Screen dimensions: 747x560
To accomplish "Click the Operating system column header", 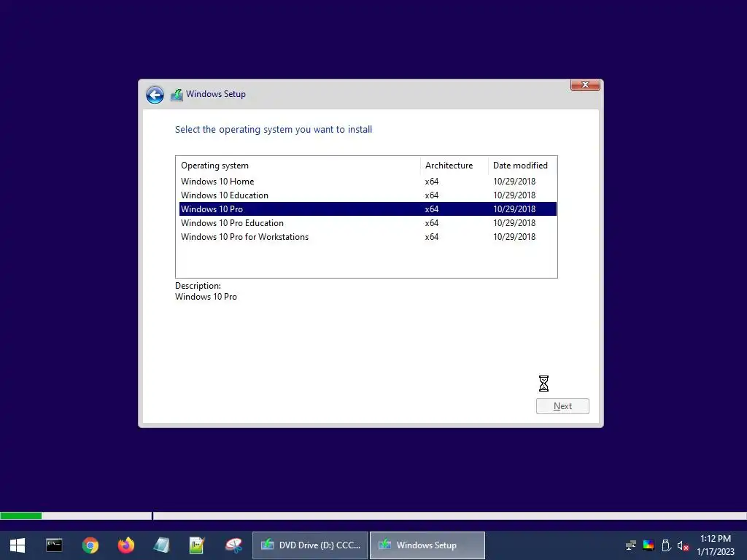I will 298,166.
